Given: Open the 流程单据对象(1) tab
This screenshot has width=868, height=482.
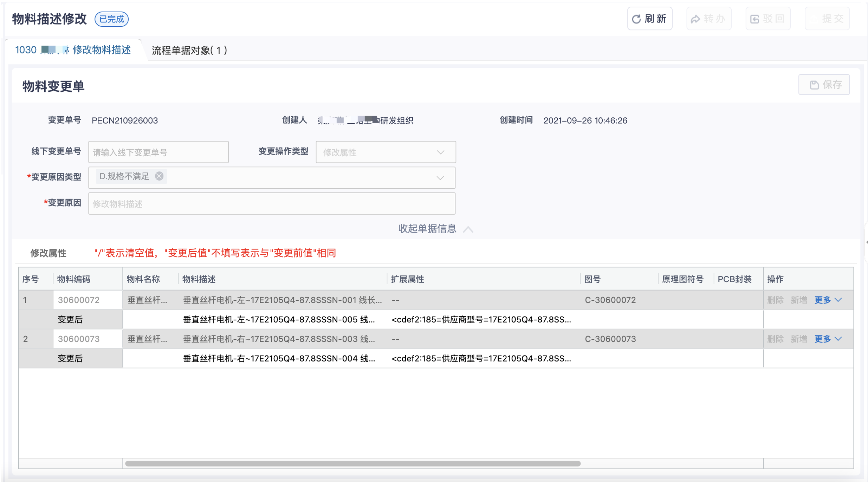Looking at the screenshot, I should (189, 50).
